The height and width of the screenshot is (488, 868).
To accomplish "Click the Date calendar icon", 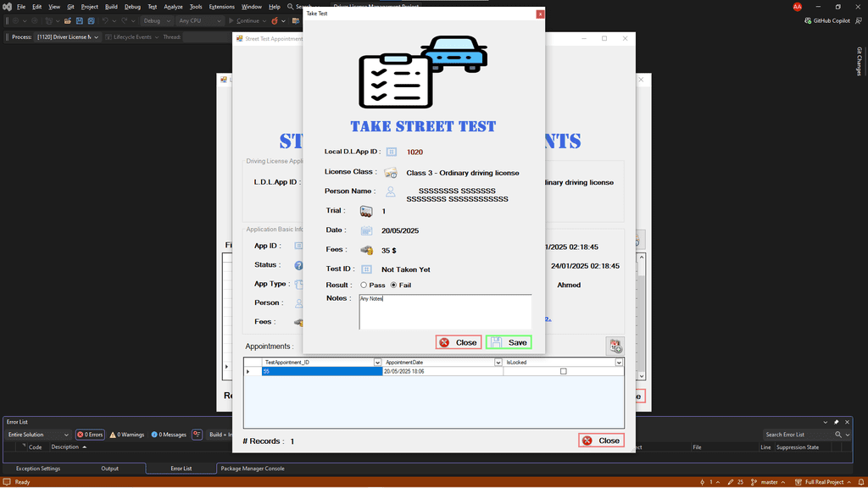I will pos(366,230).
